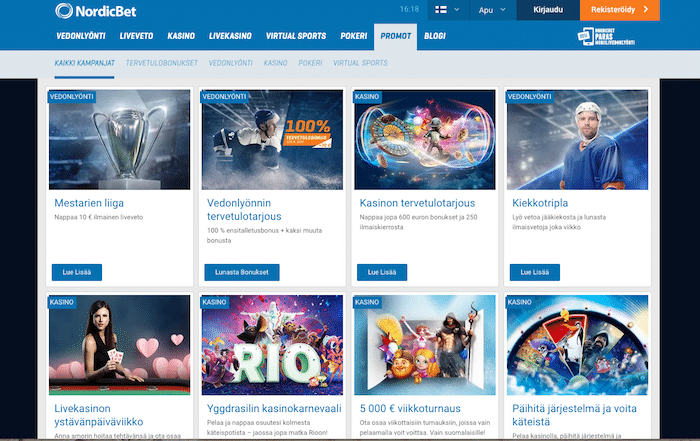
Task: Expand the Apu help dropdown
Action: pyautogui.click(x=492, y=10)
